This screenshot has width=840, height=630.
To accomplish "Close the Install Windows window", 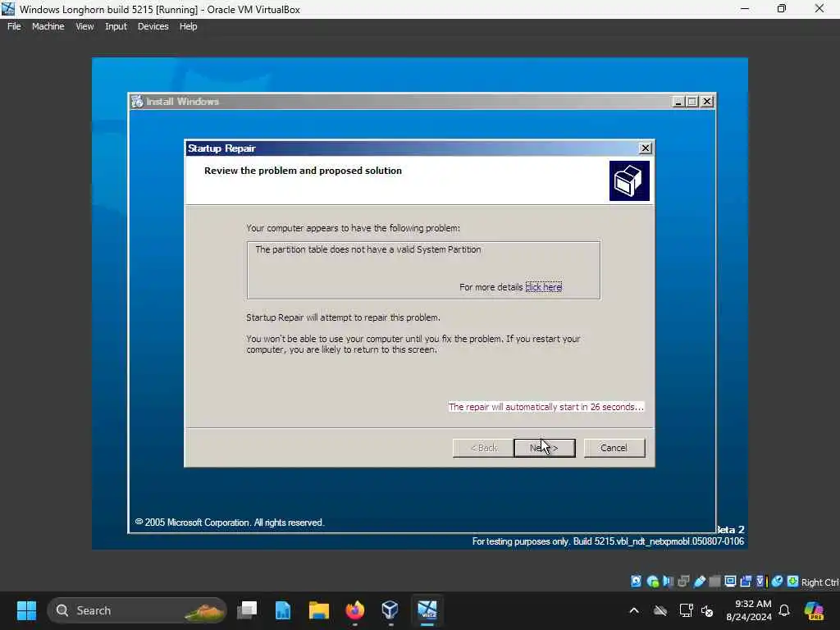I will [707, 101].
